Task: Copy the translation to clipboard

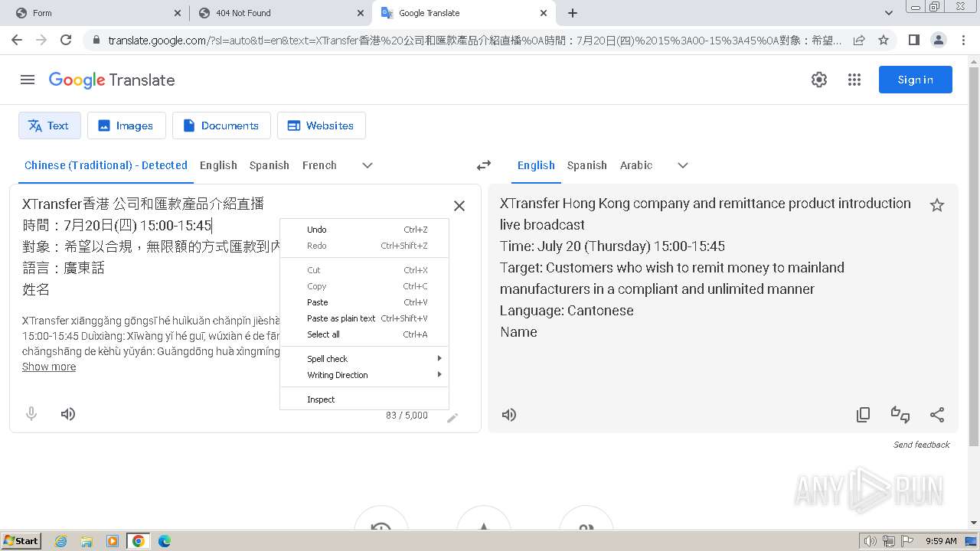Action: tap(864, 415)
